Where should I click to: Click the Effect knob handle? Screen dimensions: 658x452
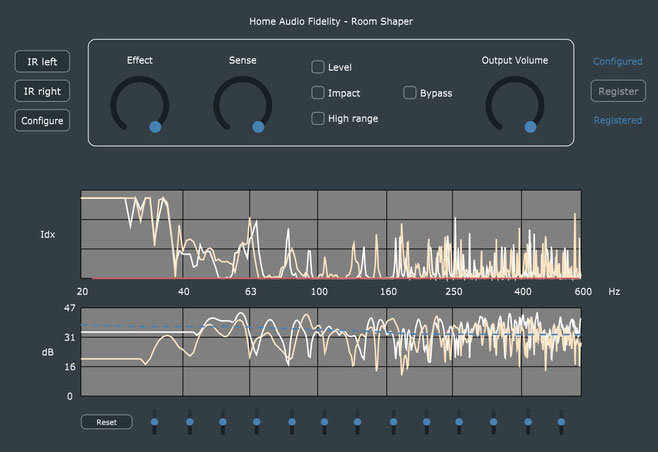pyautogui.click(x=155, y=127)
